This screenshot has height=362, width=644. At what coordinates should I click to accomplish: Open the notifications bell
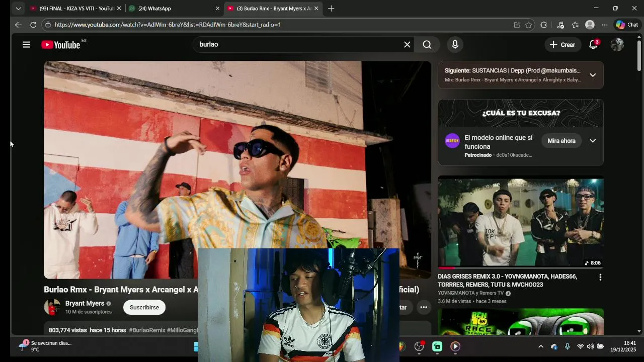coord(593,45)
